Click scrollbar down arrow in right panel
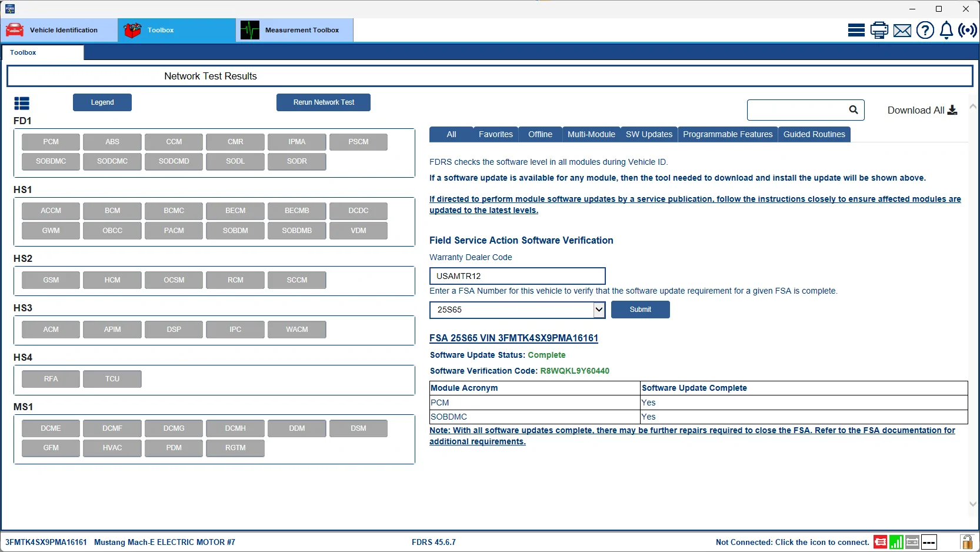The width and height of the screenshot is (980, 552). point(973,504)
